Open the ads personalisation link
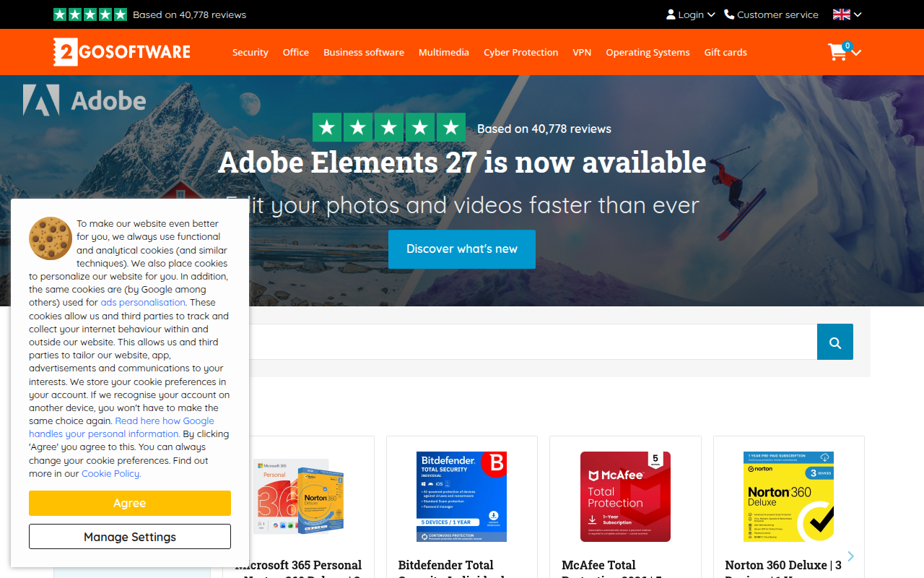Viewport: 924px width, 578px height. [143, 303]
